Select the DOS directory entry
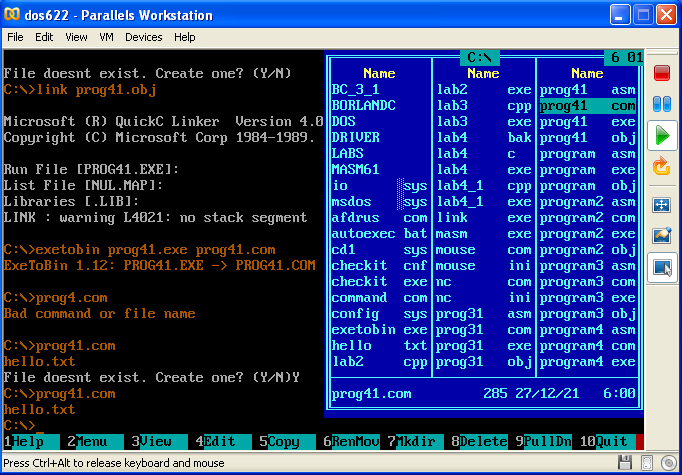 [381, 121]
